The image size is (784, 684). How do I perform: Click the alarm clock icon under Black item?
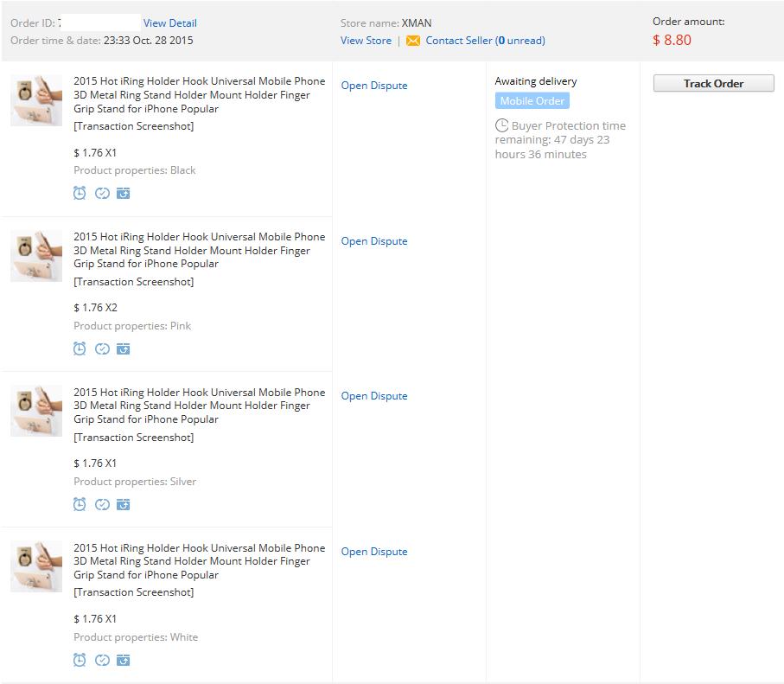(x=80, y=193)
